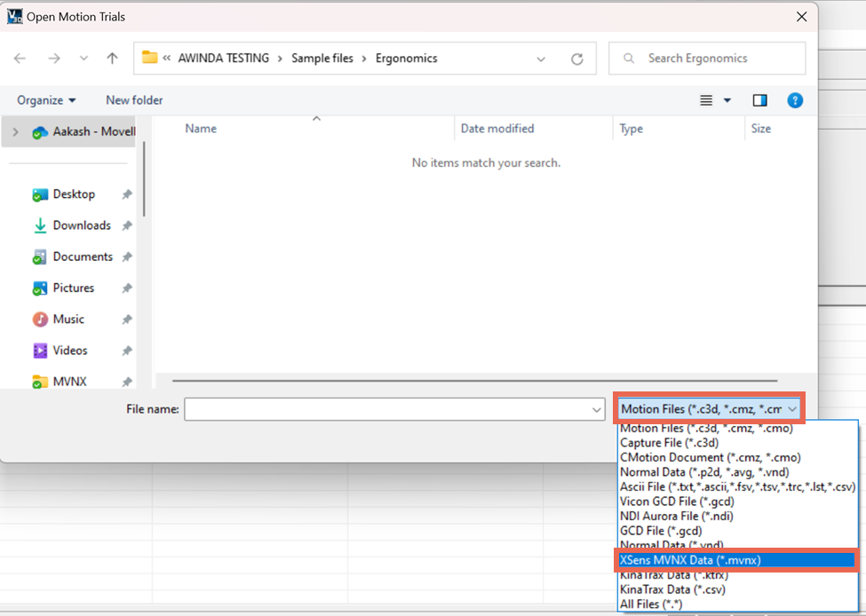Go up to the Sample files parent folder
Screen dimensions: 866x616
(x=112, y=58)
